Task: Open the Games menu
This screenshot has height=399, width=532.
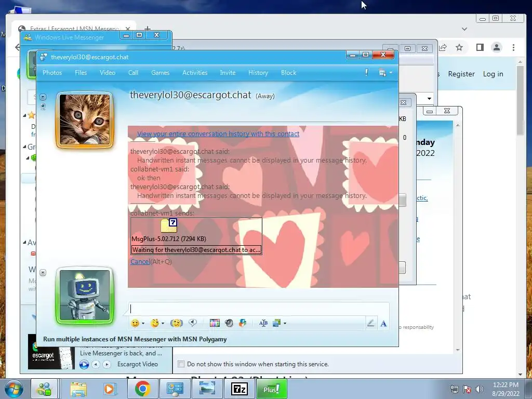Action: (x=160, y=73)
